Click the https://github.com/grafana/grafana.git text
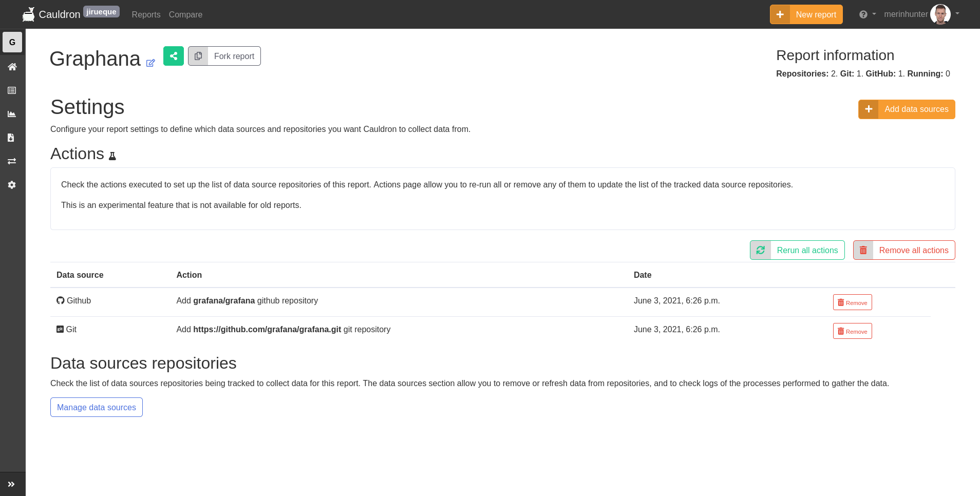Screen dimensions: 980x496 267,330
